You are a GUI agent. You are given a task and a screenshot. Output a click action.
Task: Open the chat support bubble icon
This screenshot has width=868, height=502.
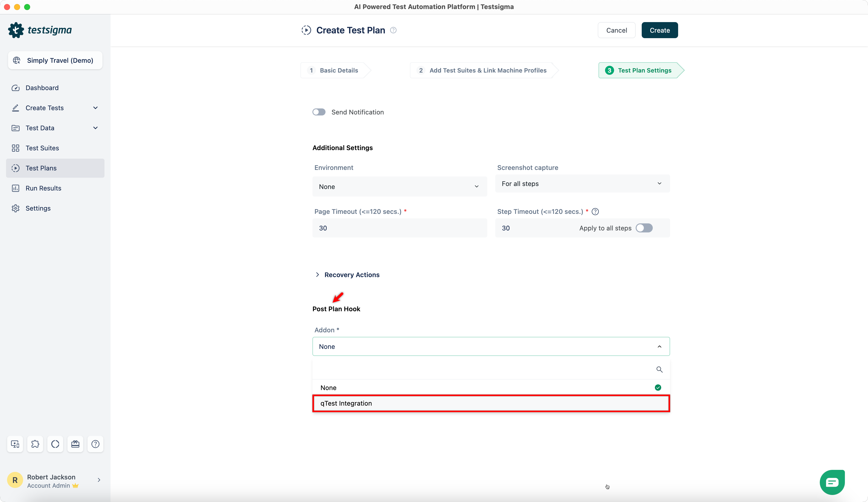click(x=832, y=482)
